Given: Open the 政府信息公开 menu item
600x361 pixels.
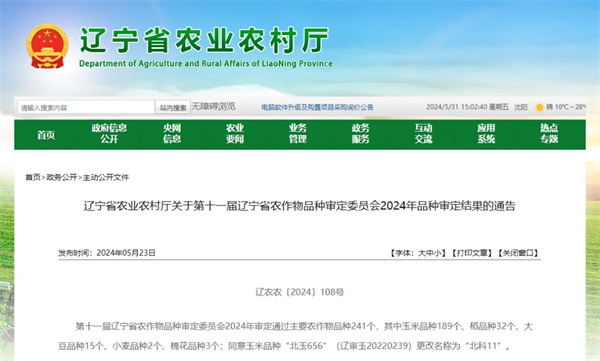Looking at the screenshot, I should [109, 134].
